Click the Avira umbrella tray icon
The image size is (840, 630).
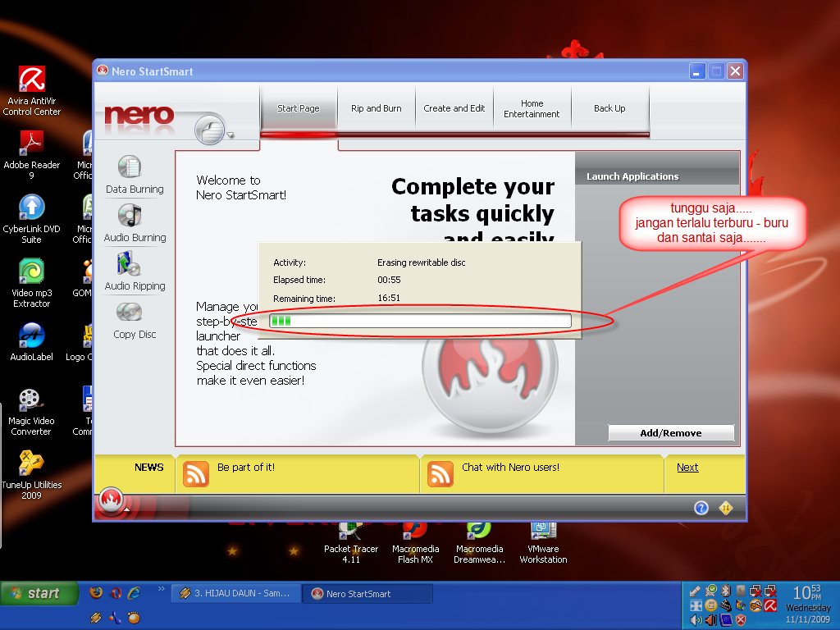tap(770, 606)
